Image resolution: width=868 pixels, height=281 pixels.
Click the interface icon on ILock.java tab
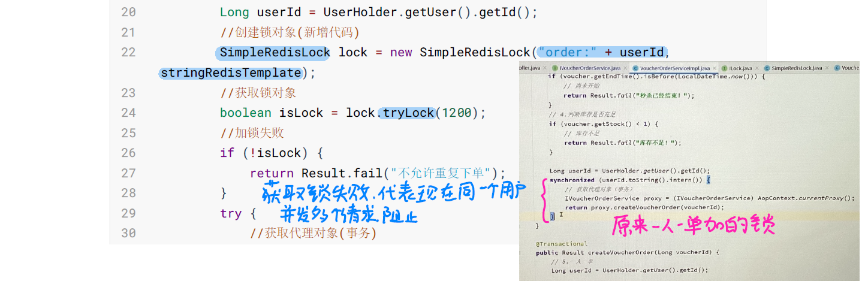click(x=724, y=68)
